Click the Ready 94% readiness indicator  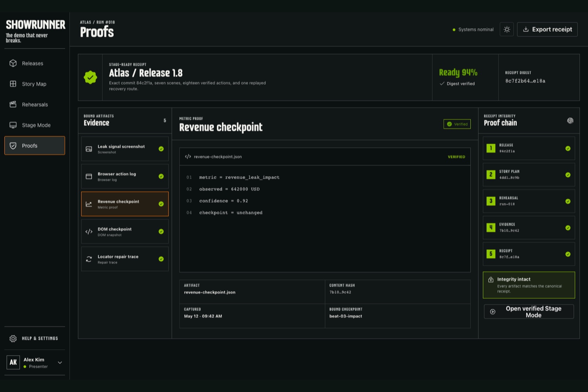[458, 73]
